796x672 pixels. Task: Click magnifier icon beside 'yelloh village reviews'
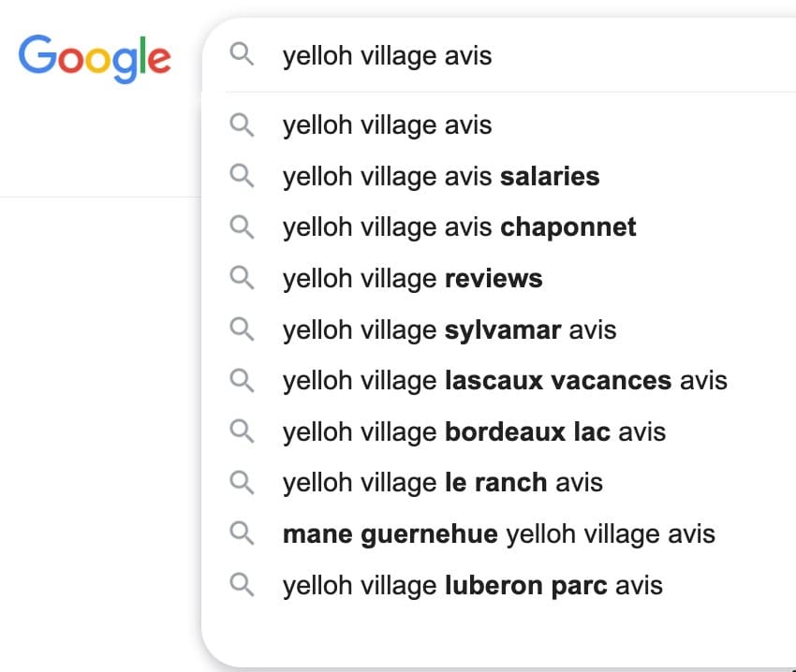click(x=242, y=278)
